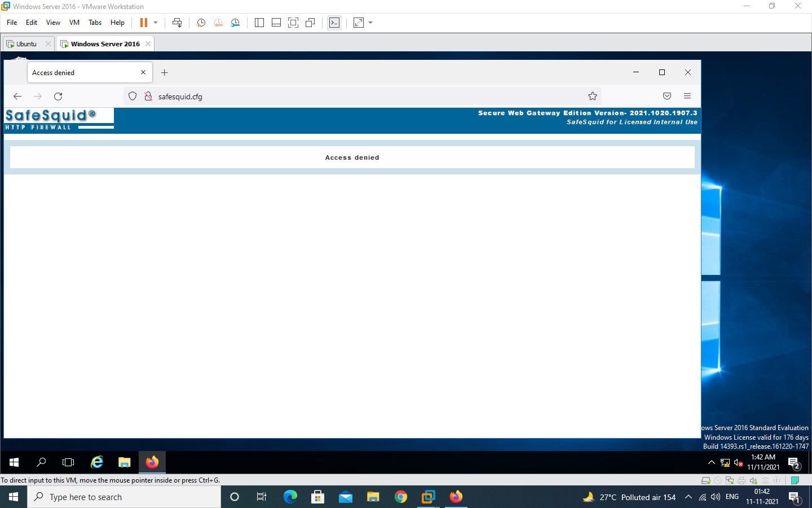Close the Access denied browser tab

[x=143, y=72]
